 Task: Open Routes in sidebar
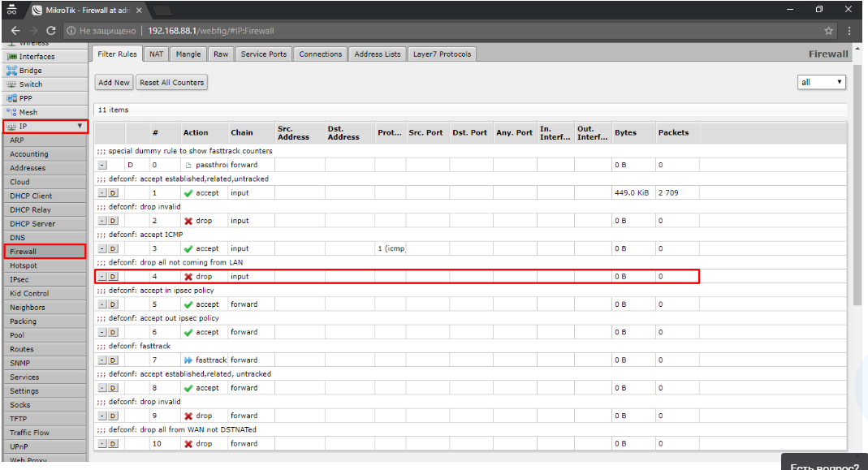point(45,349)
